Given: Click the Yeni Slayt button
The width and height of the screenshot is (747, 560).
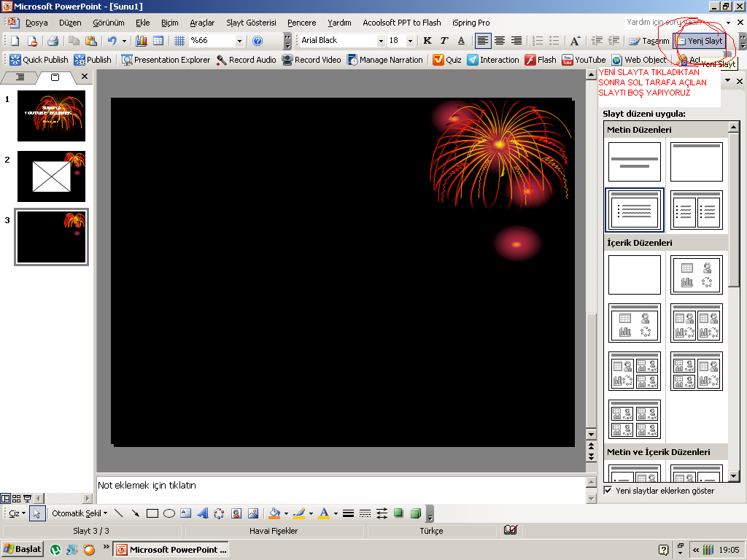Looking at the screenshot, I should (699, 41).
